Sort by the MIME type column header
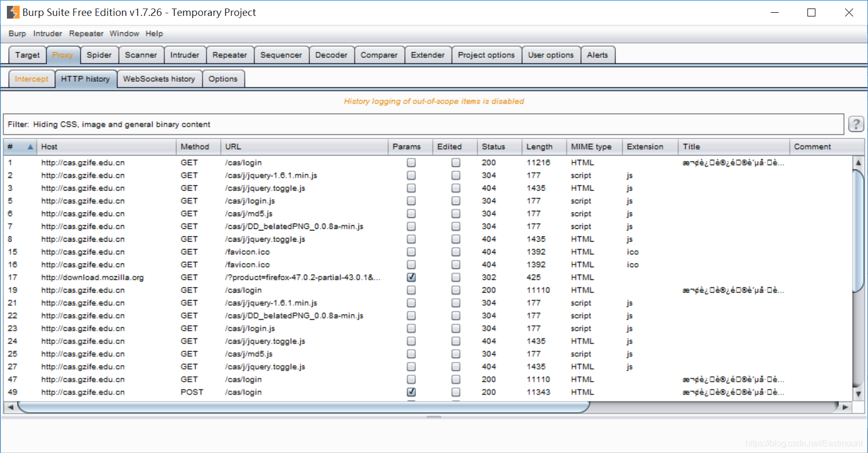868x453 pixels. 594,147
